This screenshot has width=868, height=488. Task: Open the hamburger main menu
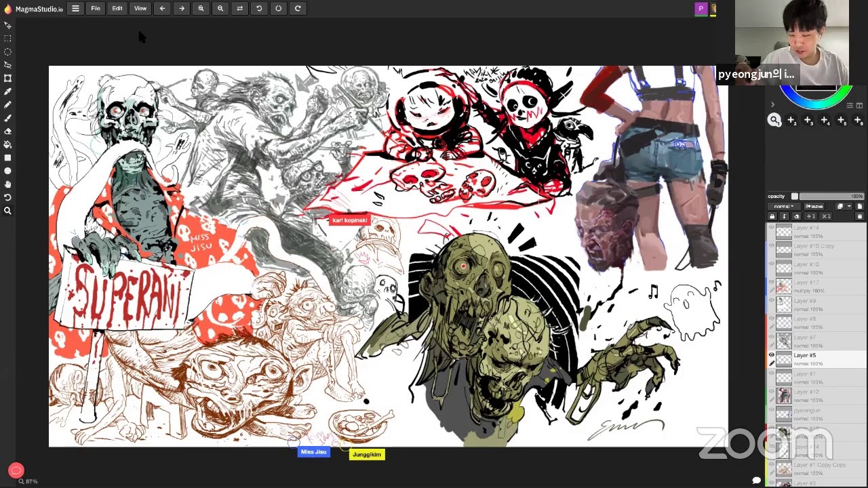[x=75, y=8]
